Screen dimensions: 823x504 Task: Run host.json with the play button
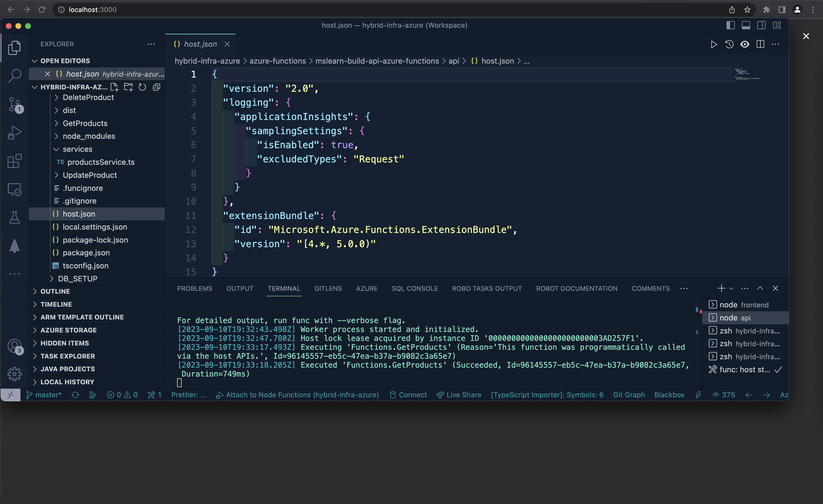click(x=714, y=44)
